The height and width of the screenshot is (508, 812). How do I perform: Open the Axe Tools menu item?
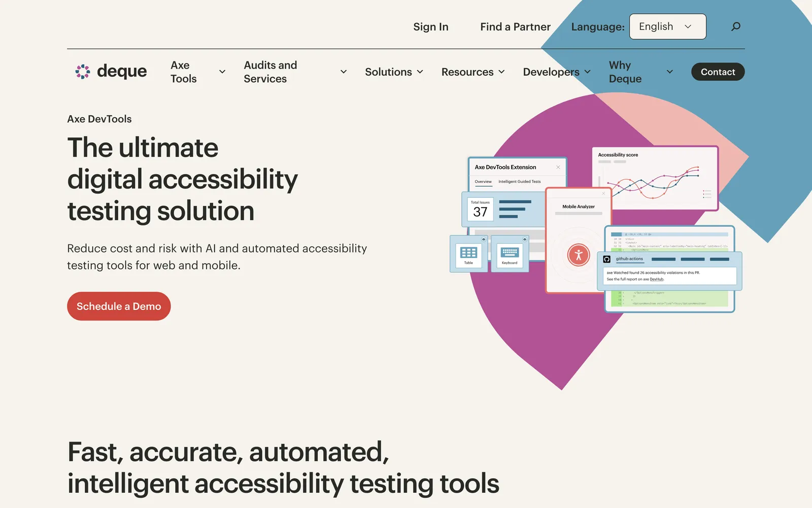(x=184, y=72)
